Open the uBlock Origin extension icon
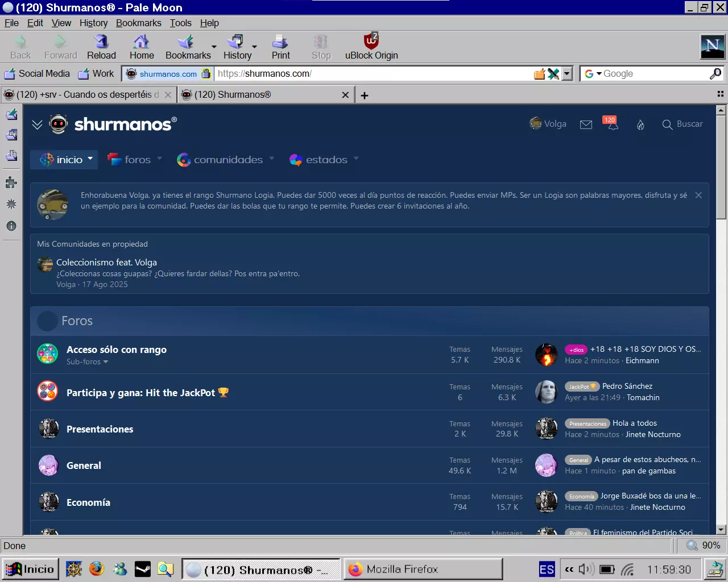The width and height of the screenshot is (728, 582). pyautogui.click(x=371, y=47)
